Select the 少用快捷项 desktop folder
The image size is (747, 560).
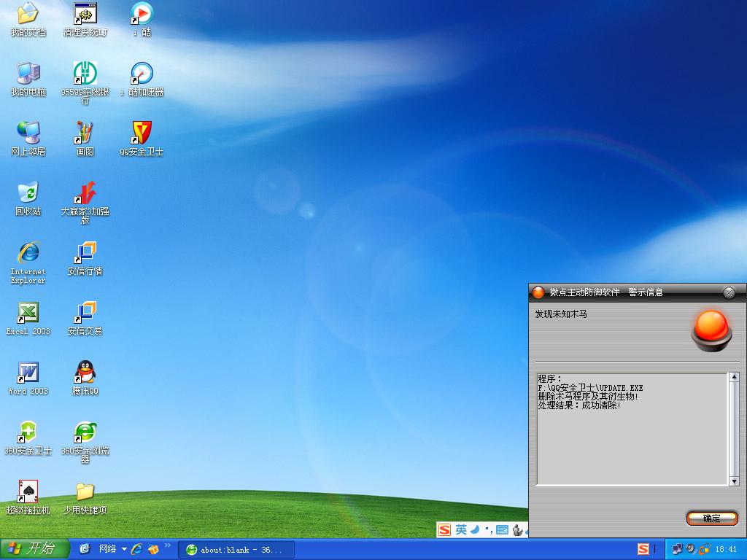85,498
